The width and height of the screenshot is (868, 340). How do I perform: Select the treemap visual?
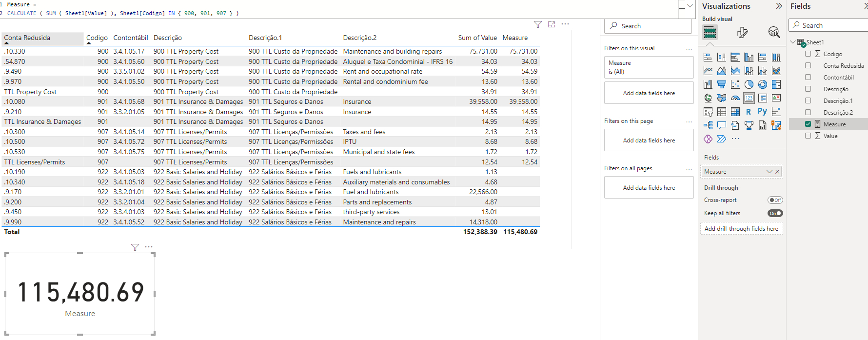pos(776,84)
